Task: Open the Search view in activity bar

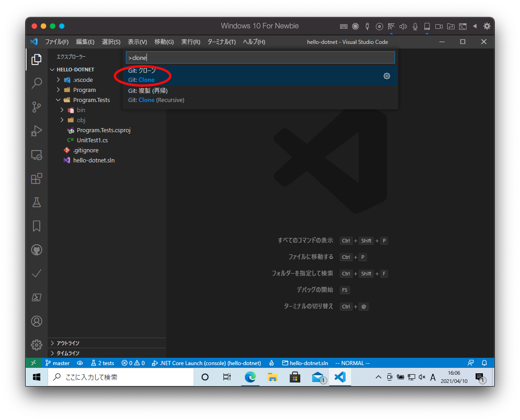Action: [x=37, y=83]
